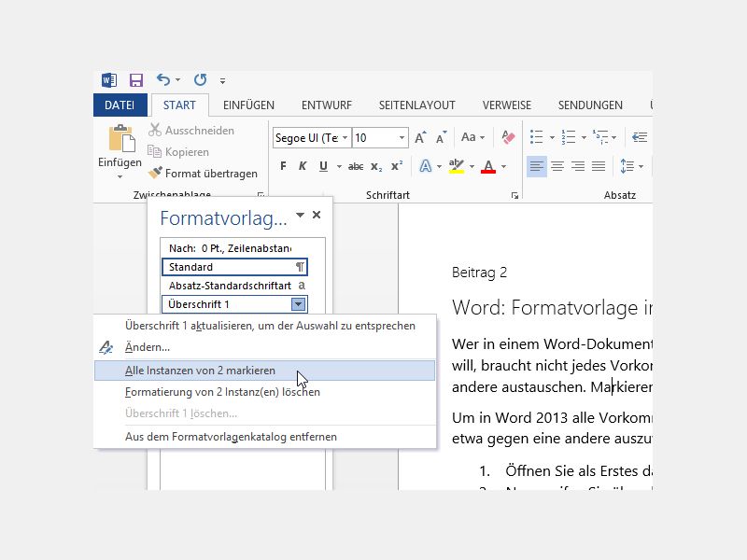747x560 pixels.
Task: Toggle strikethrough with the abc button
Action: tap(356, 166)
